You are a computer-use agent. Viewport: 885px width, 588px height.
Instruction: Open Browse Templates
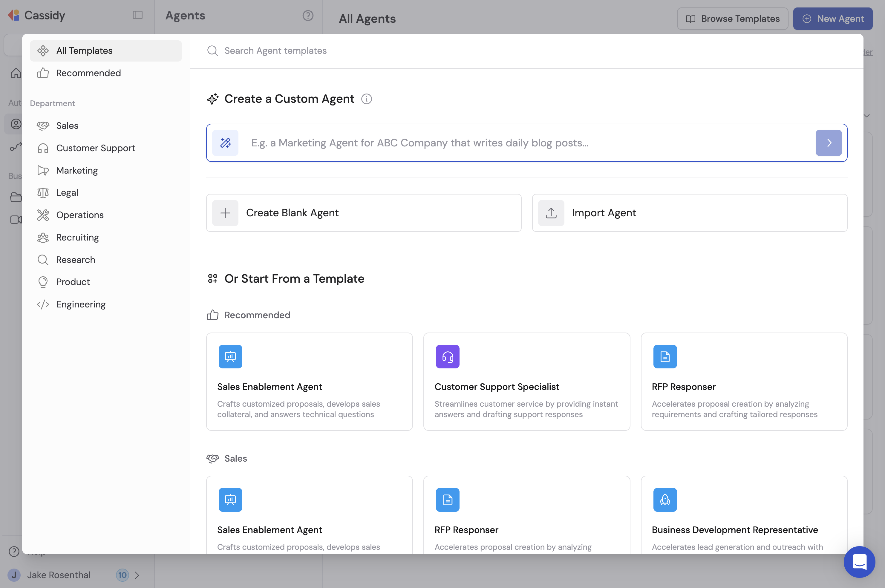pos(732,19)
